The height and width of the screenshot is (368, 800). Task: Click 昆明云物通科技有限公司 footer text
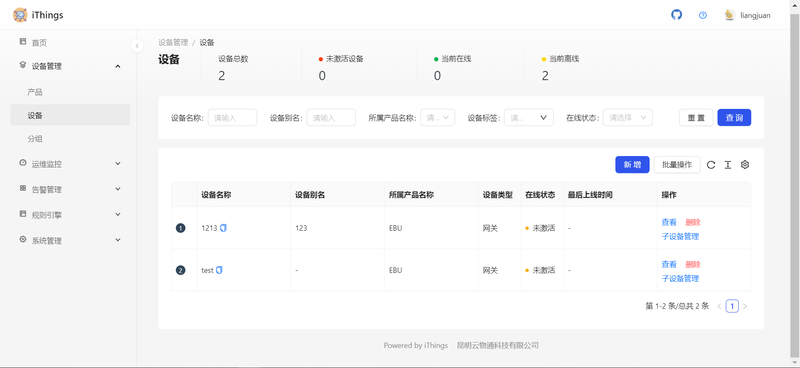pos(497,346)
